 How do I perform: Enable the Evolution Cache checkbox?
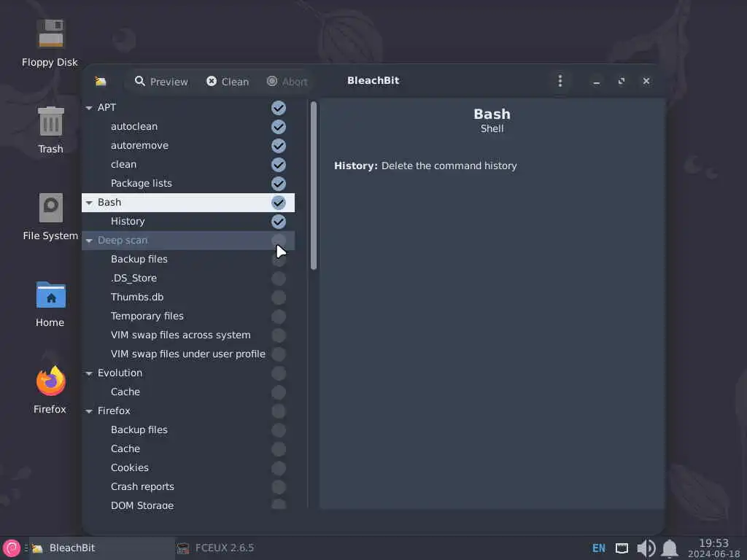[x=279, y=392]
